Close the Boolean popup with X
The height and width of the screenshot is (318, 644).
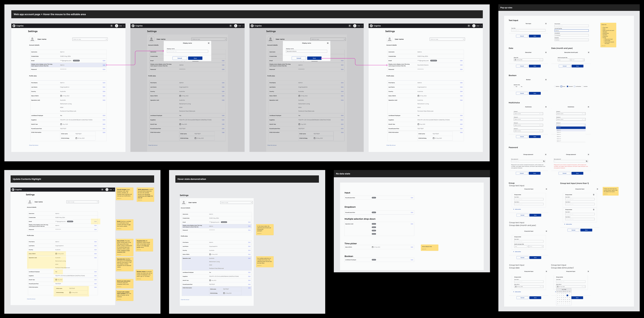(546, 80)
